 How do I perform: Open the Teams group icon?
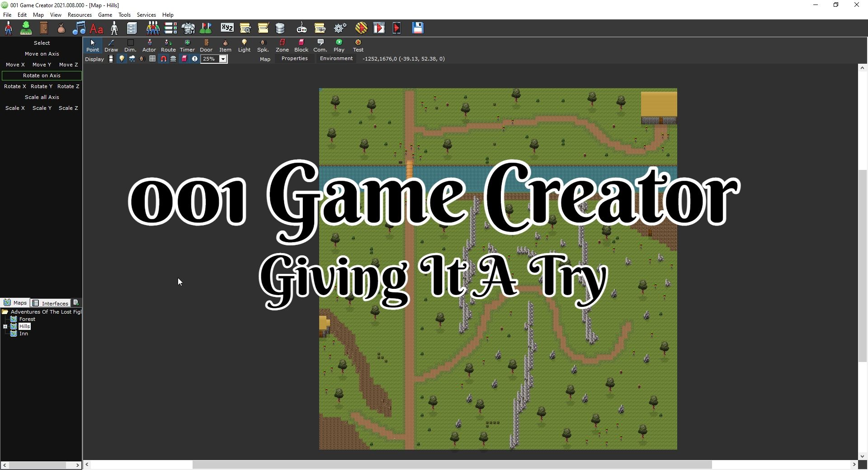(x=153, y=28)
